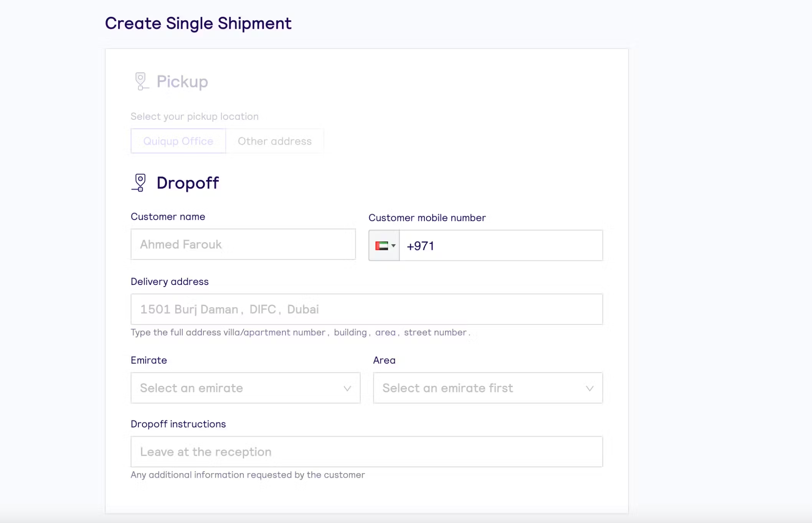Switch pickup location to Other address
Image resolution: width=812 pixels, height=523 pixels.
click(x=275, y=141)
